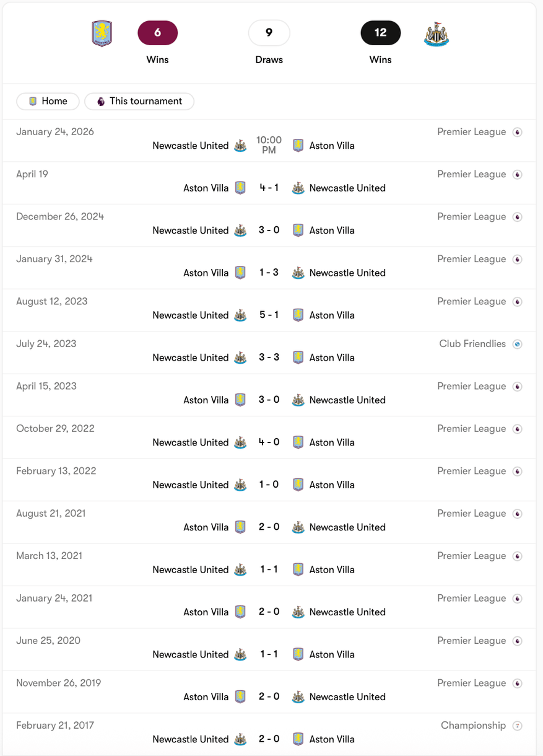Click Premier League icon on October 29, 2022 row
Screen dimensions: 543x756
tap(518, 429)
